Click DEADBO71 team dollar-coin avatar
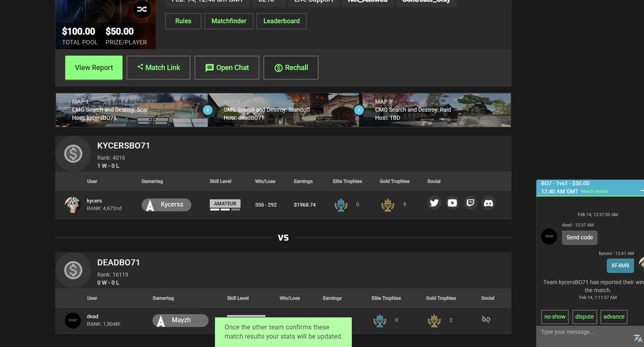 73,270
